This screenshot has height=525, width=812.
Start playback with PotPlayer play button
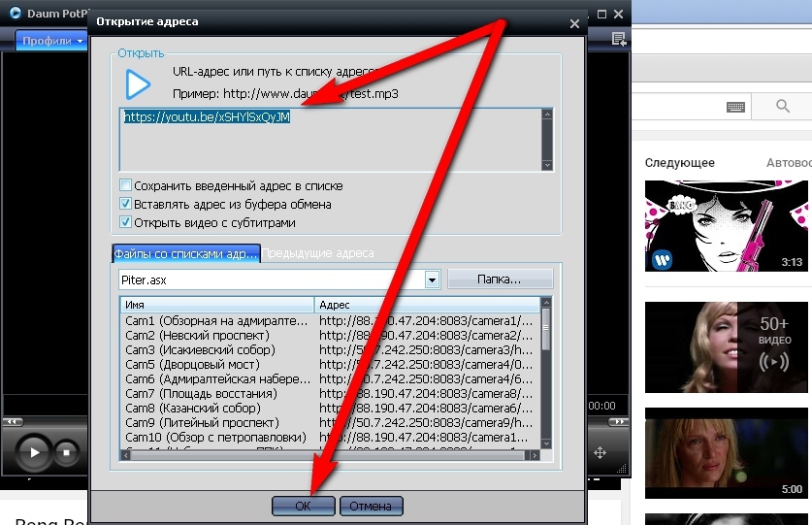[x=34, y=452]
